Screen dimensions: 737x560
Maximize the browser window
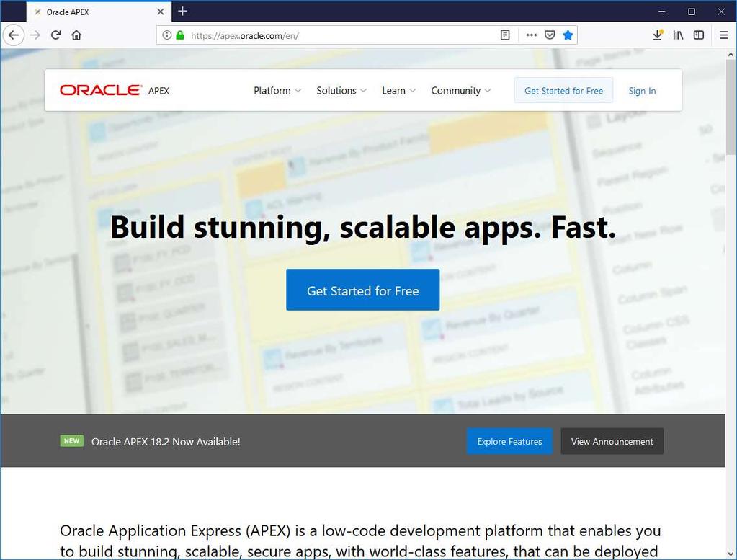(x=692, y=12)
